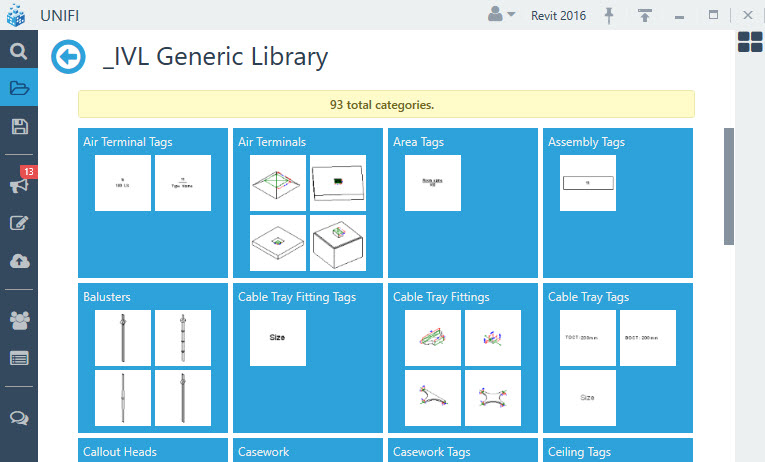
Task: Open the search icon in sidebar
Action: click(19, 51)
